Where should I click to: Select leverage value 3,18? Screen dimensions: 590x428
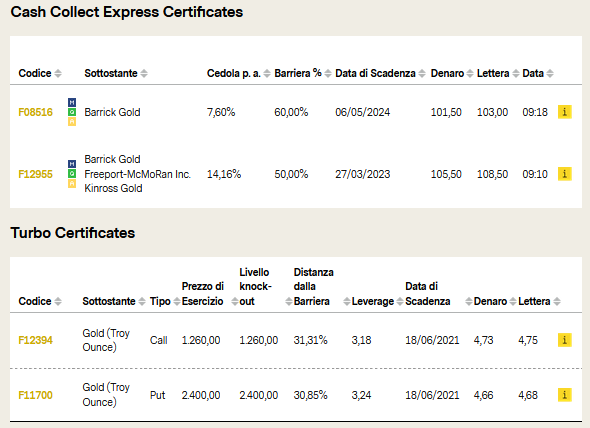tap(361, 340)
